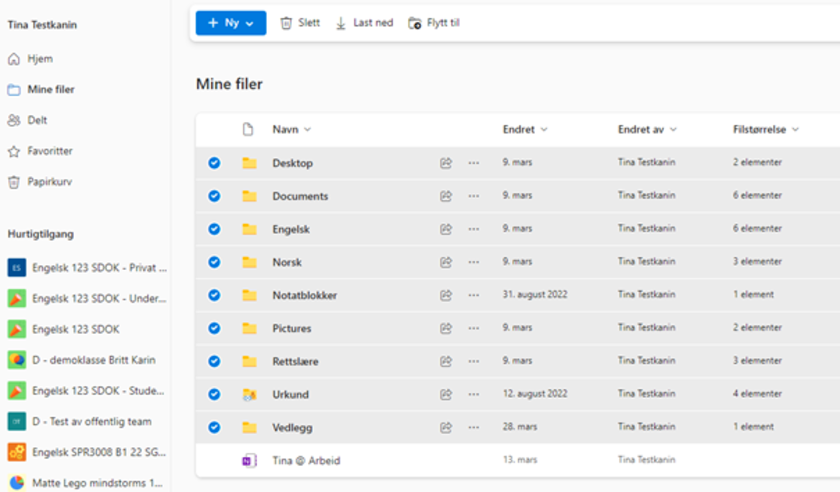Deselect the Norsk row checkbox
This screenshot has width=840, height=492.
coord(214,263)
